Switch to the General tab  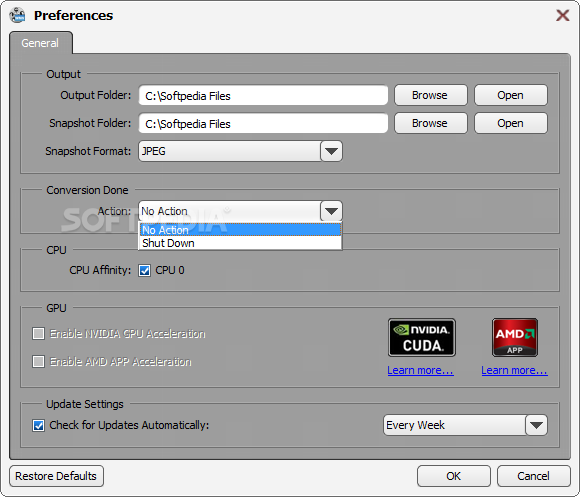(40, 43)
